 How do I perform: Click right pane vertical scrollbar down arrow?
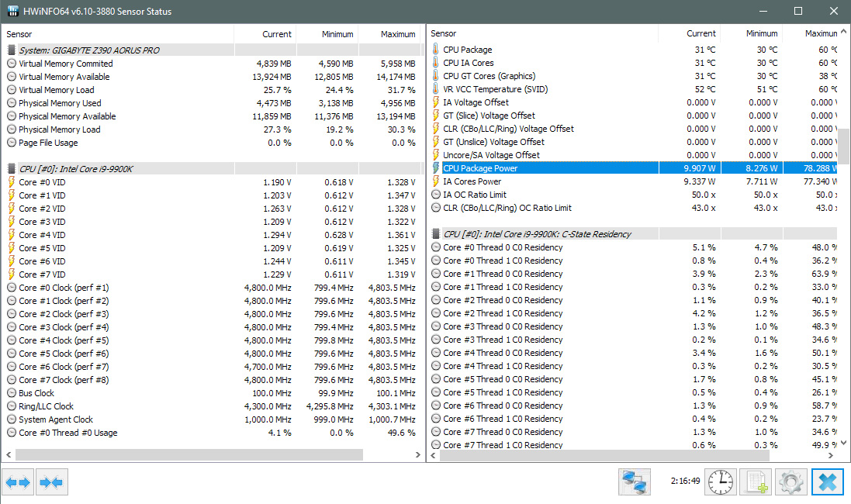tap(843, 443)
